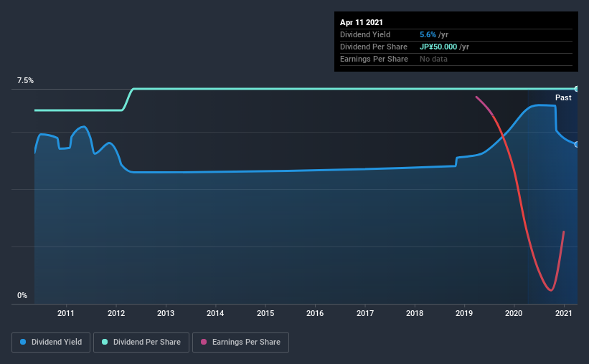Click the lowest point of red earnings curve
Screen dimensions: 589x364
click(x=551, y=290)
